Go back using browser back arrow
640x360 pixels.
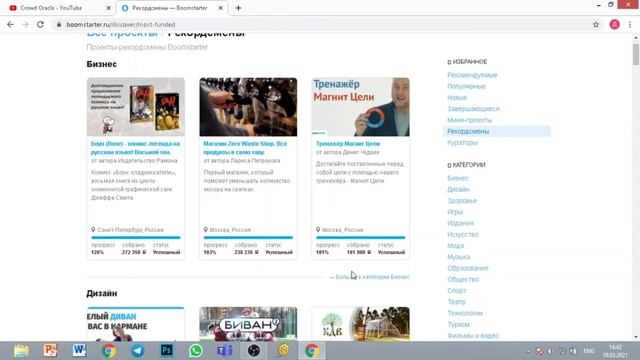tap(10, 24)
